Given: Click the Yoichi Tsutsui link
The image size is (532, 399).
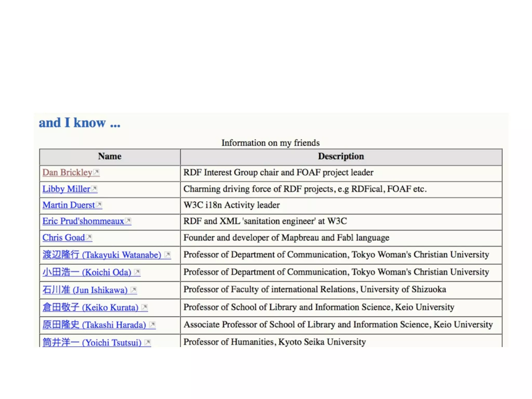Looking at the screenshot, I should click(x=92, y=342).
